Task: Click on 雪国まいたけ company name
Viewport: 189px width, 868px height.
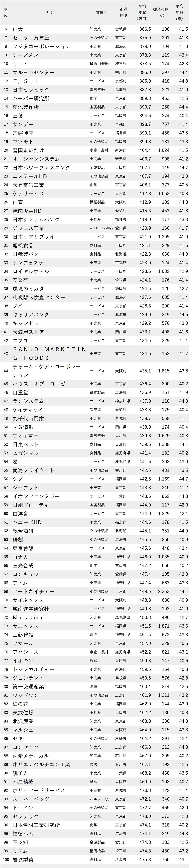Action: click(28, 150)
